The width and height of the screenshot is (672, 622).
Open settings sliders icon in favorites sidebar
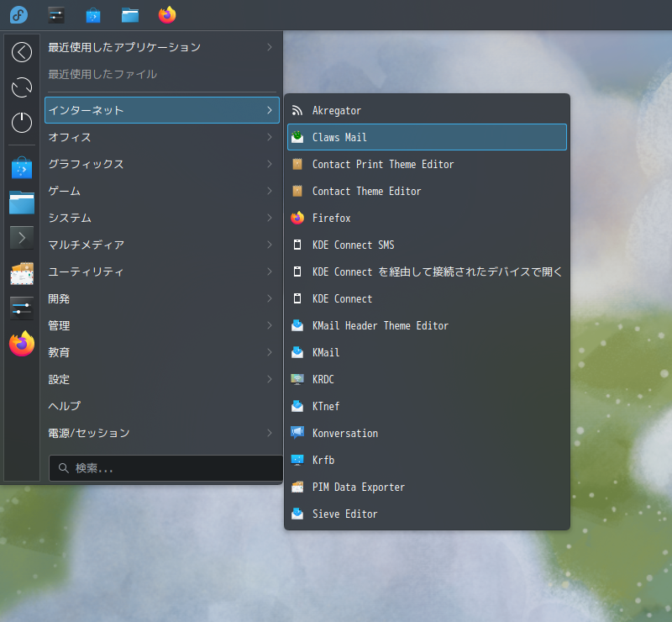(x=22, y=308)
